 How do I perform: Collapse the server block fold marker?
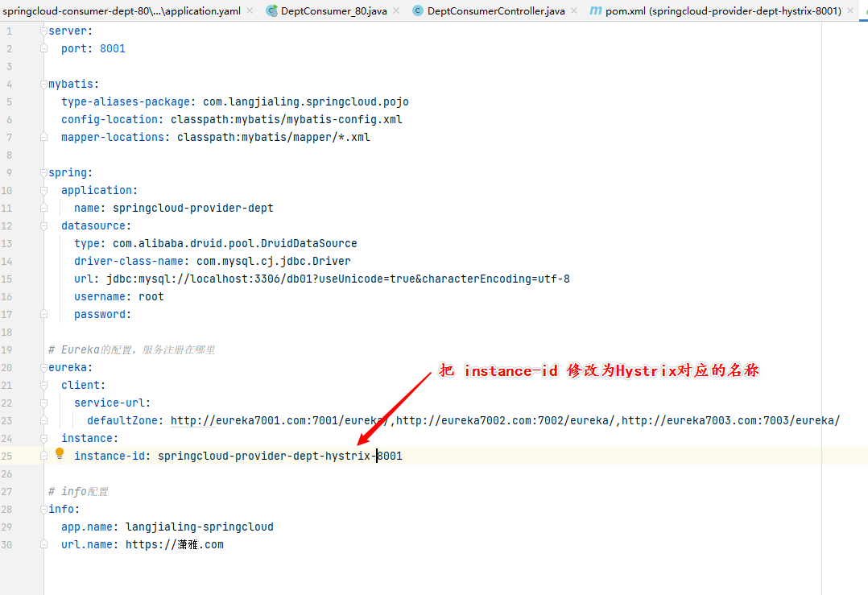point(44,31)
